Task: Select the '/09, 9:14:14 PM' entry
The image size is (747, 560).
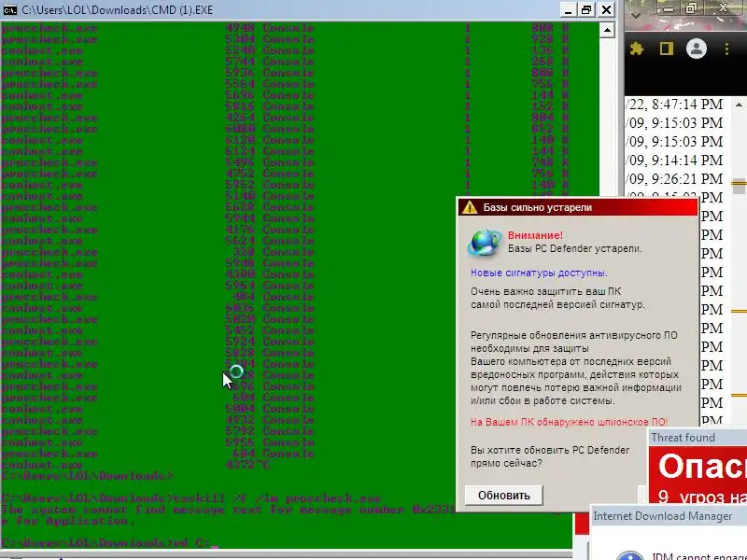Action: (674, 160)
